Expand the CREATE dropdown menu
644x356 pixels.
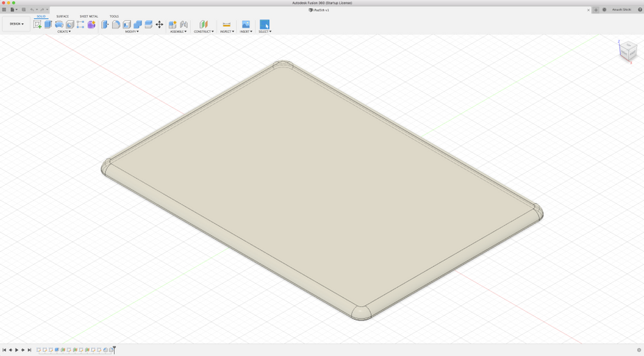(x=64, y=32)
